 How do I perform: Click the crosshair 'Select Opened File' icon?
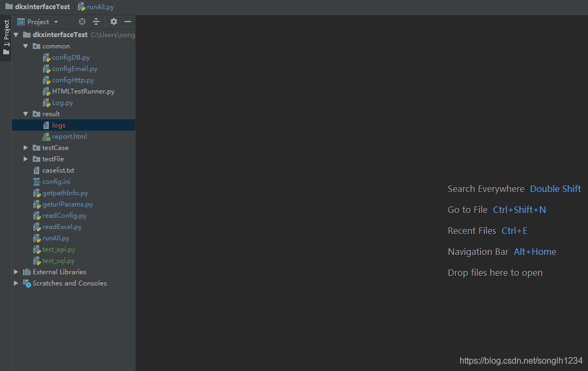(82, 22)
